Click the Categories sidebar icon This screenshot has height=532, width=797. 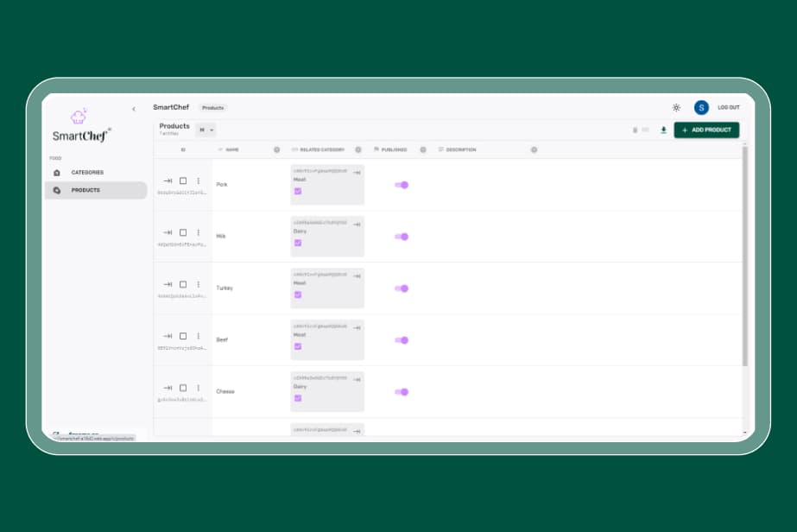click(57, 173)
